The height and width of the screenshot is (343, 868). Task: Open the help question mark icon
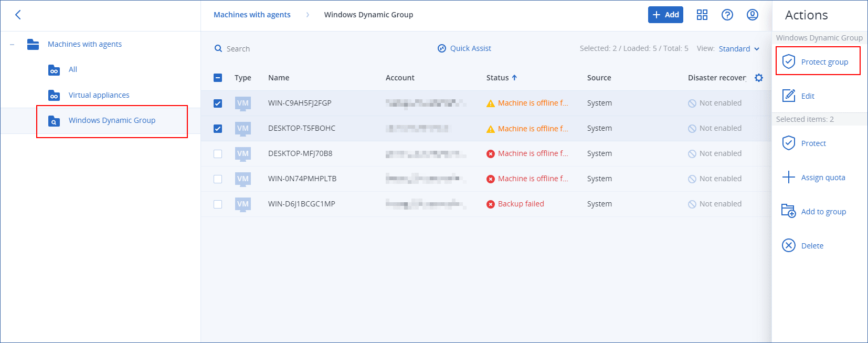[x=727, y=15]
